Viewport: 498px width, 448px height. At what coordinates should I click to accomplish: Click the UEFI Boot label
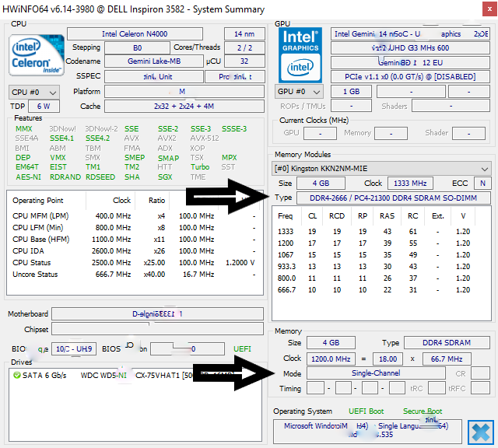pyautogui.click(x=366, y=411)
